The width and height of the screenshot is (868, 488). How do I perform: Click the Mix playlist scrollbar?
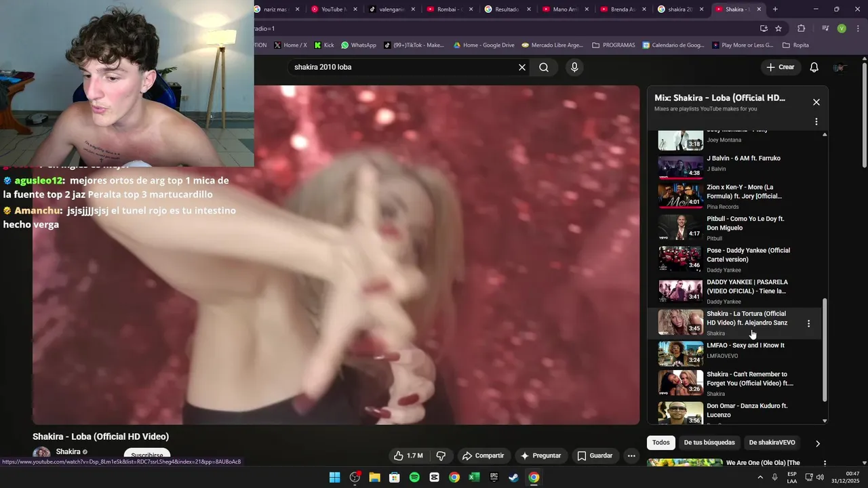(x=825, y=349)
